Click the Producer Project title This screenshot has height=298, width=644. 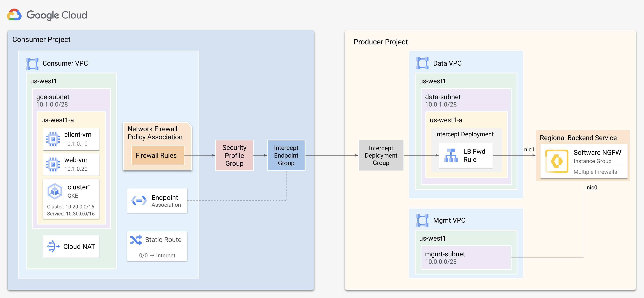click(x=380, y=42)
